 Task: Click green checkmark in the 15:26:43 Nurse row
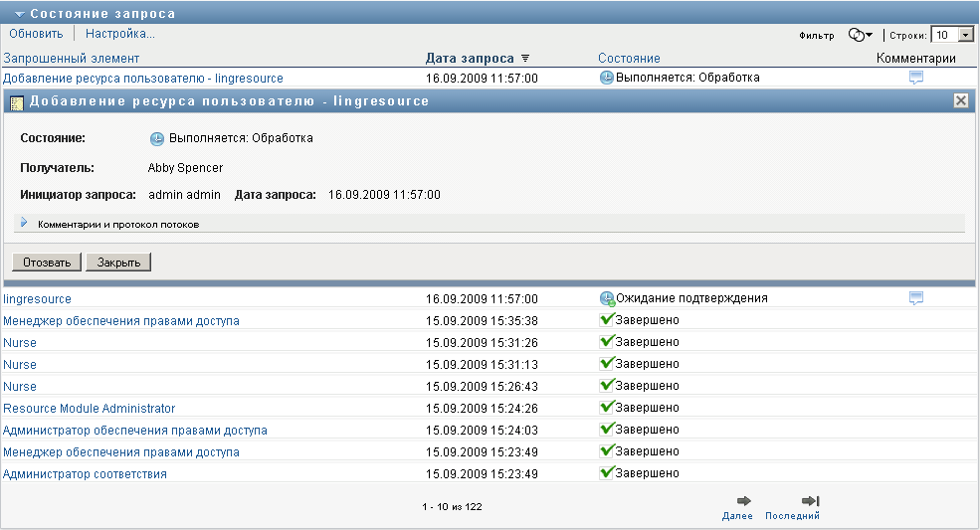coord(607,385)
